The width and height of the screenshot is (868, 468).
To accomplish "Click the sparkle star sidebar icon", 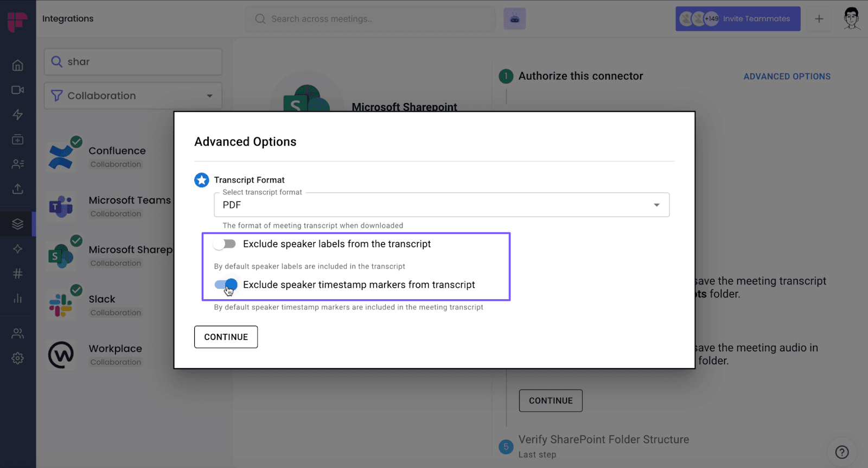I will [x=18, y=249].
